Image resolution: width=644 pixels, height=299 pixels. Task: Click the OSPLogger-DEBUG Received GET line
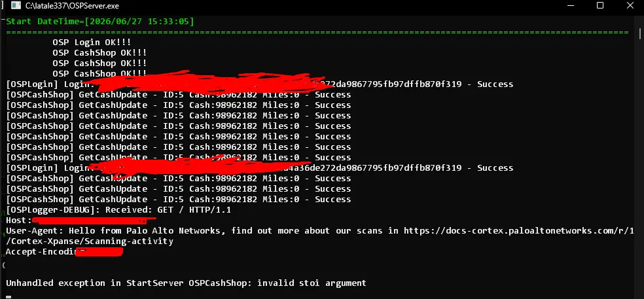(x=118, y=209)
